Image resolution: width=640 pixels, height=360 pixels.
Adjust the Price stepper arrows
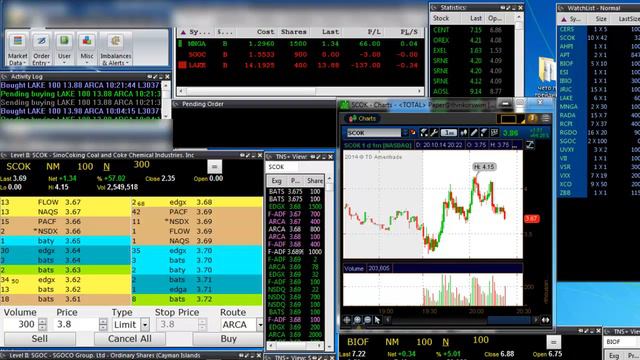tap(103, 324)
